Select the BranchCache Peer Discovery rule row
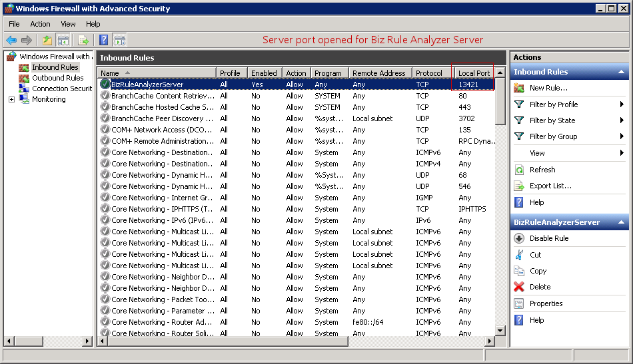633x364 pixels. coord(297,118)
